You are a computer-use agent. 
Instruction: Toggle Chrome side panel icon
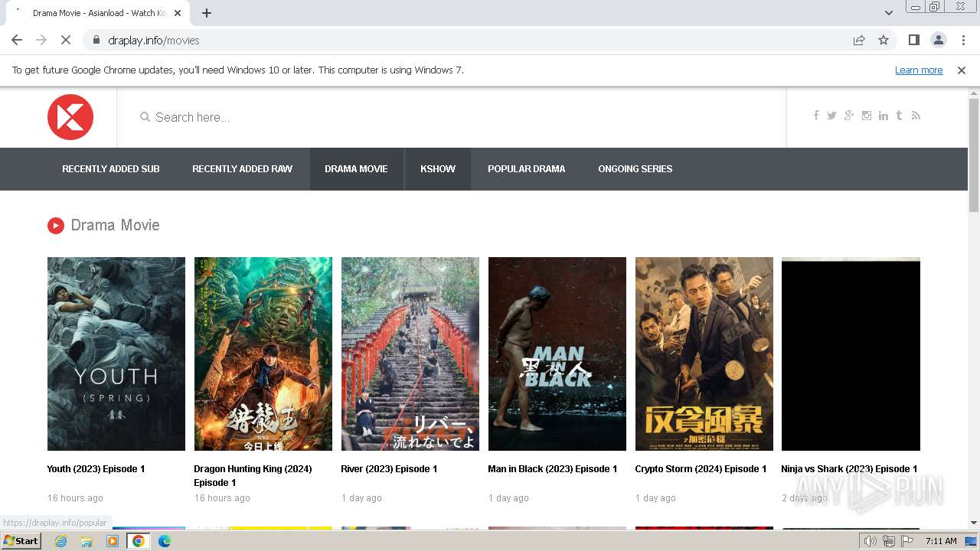coord(913,41)
